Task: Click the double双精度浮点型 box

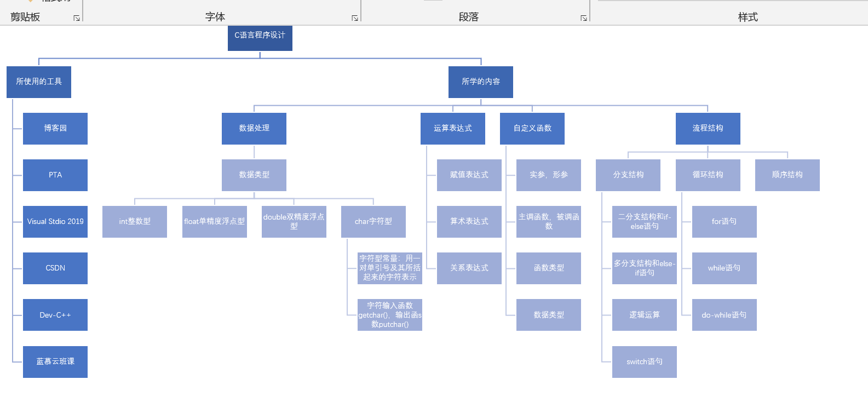Action: (x=294, y=222)
